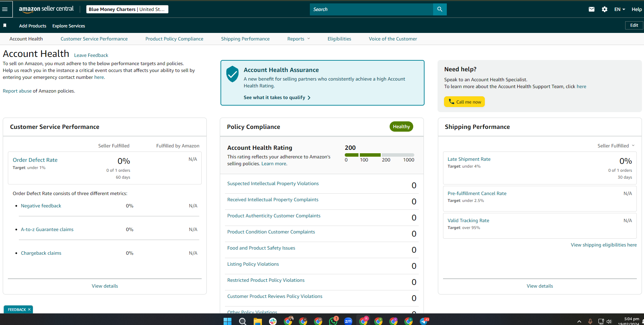Image resolution: width=644 pixels, height=325 pixels.
Task: Click the amazon seller central logo
Action: click(x=46, y=9)
